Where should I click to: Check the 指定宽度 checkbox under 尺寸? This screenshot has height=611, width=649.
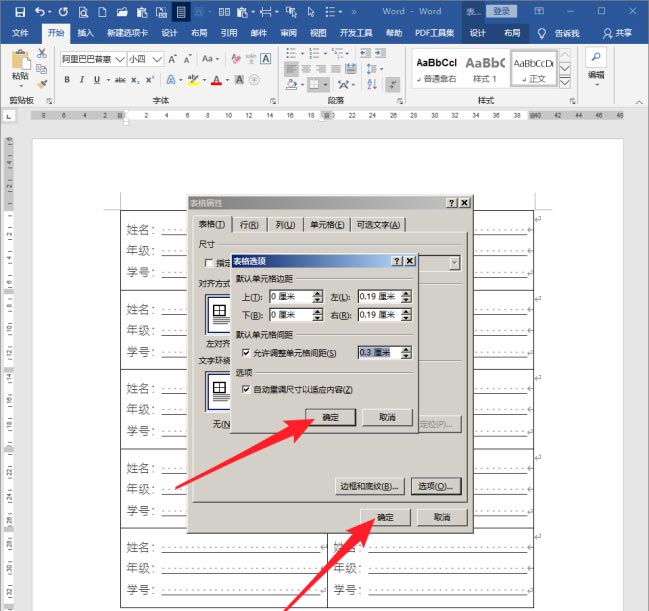[x=209, y=263]
